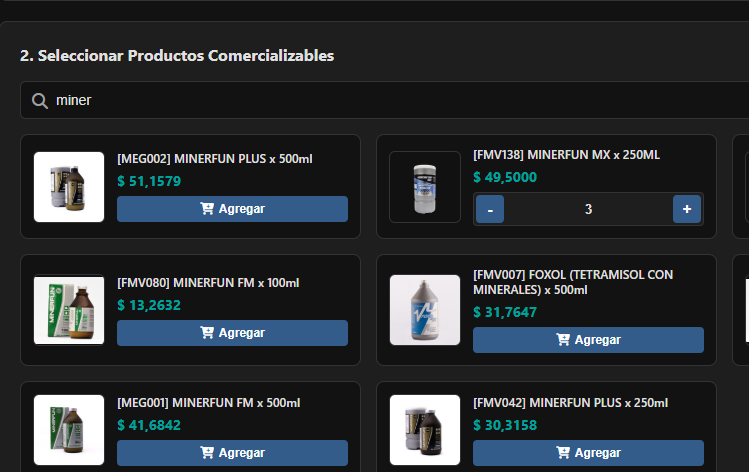Viewport: 749px width, 472px height.
Task: Click the quantity value 3 for MINERFUN MX
Action: point(588,209)
